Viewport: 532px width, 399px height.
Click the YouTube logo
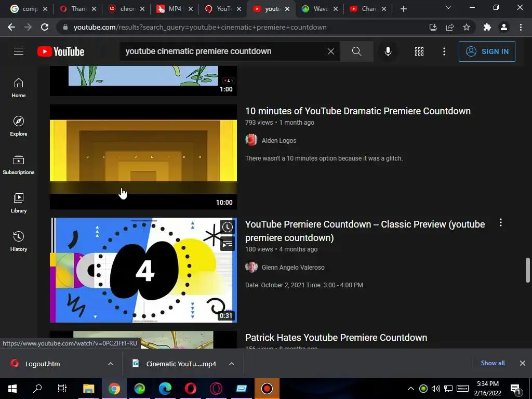coord(61,51)
